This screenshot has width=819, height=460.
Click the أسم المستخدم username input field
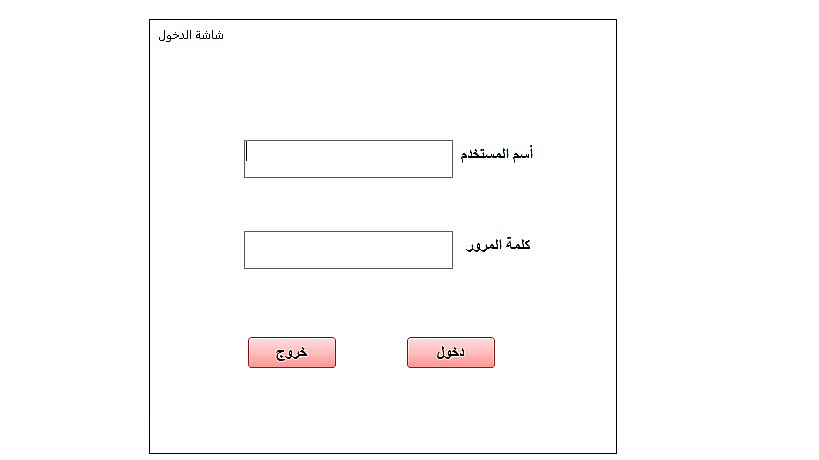(348, 159)
